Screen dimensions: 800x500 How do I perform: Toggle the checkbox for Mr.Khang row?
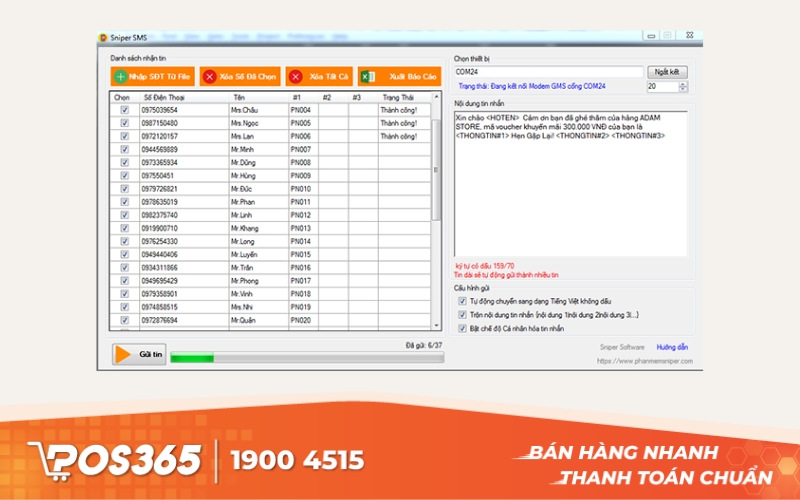tap(124, 228)
